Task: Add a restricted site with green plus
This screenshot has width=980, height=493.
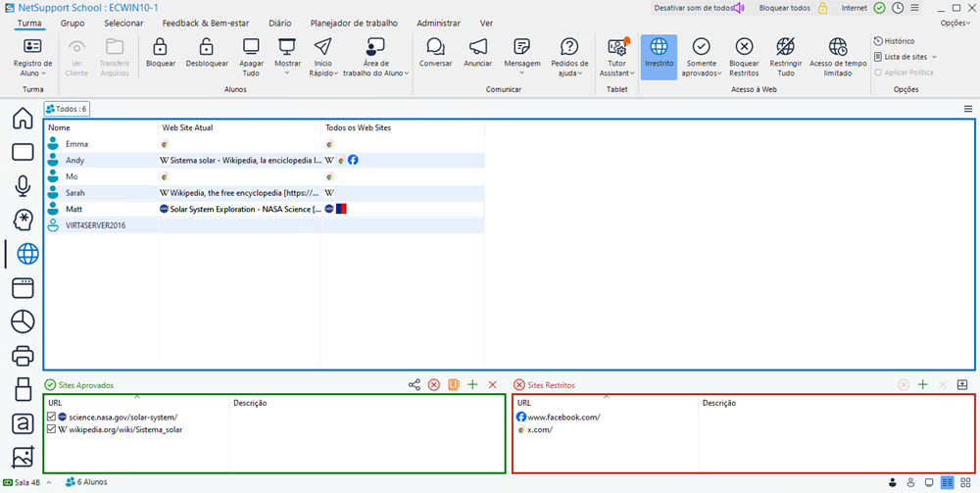Action: tap(922, 385)
